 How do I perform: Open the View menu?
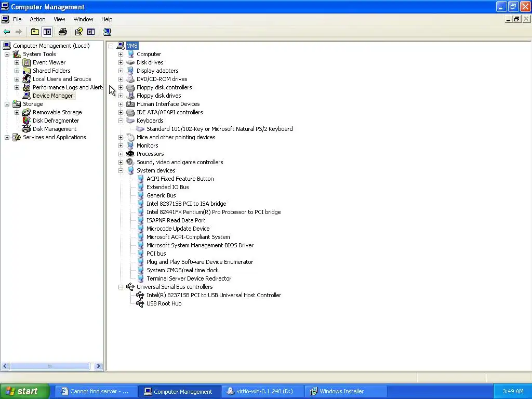coord(59,19)
